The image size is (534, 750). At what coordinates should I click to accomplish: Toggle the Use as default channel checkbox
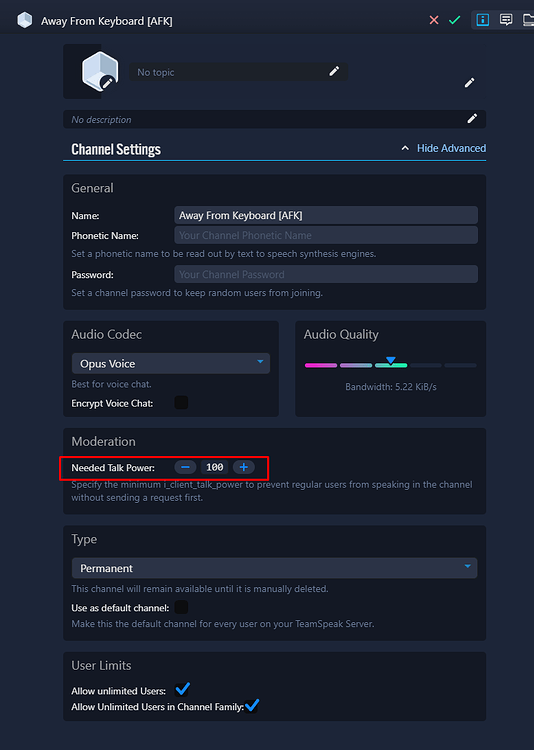[x=181, y=607]
